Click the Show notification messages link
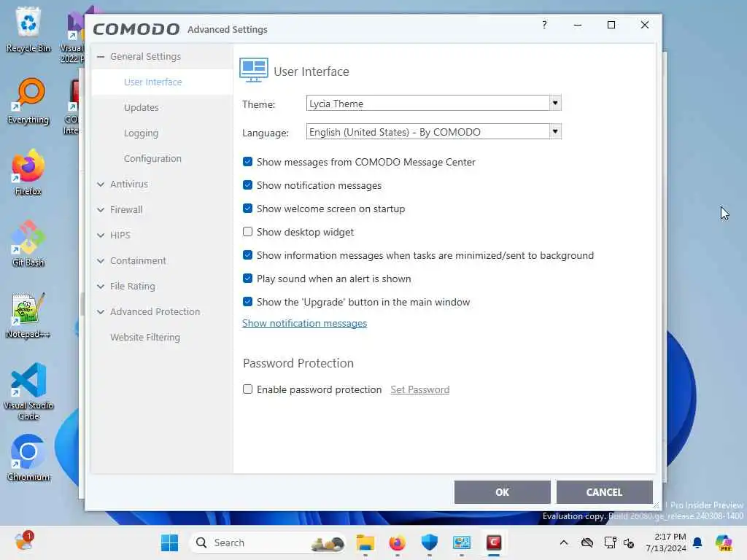747x560 pixels. coord(304,323)
